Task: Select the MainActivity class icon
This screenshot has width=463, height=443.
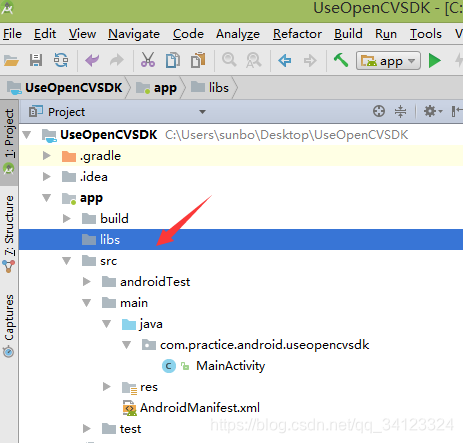Action: (169, 366)
